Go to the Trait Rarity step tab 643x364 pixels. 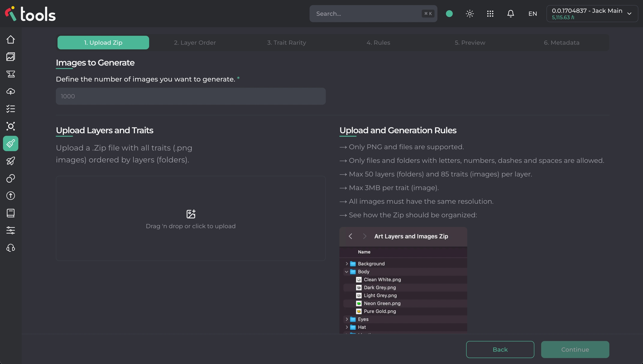pos(286,43)
